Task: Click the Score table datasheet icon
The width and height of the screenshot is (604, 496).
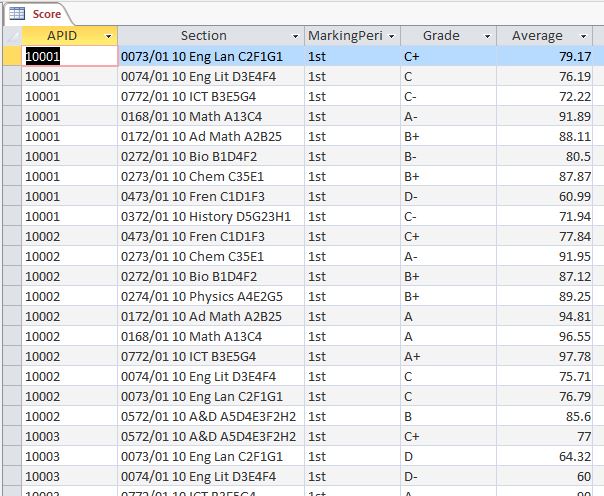Action: (x=17, y=13)
